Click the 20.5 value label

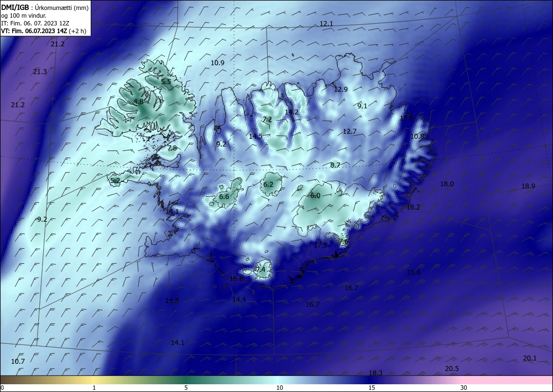click(452, 369)
